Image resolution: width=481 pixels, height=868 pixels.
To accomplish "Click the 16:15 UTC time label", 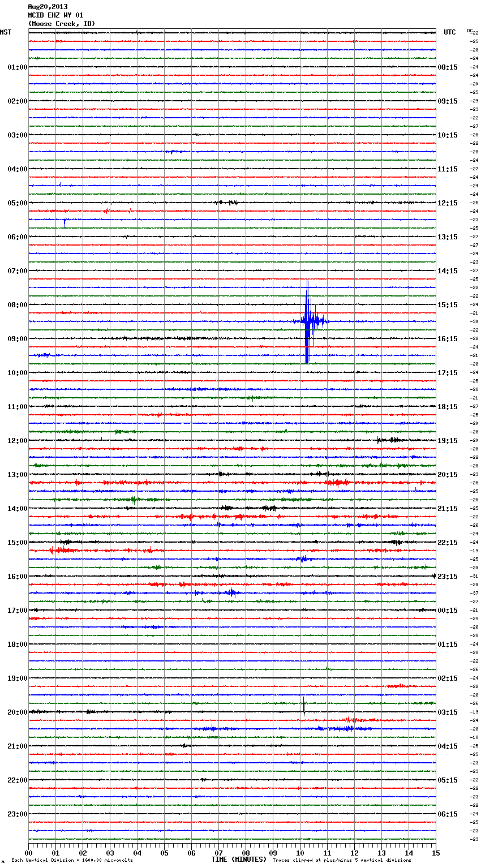I will tap(448, 339).
